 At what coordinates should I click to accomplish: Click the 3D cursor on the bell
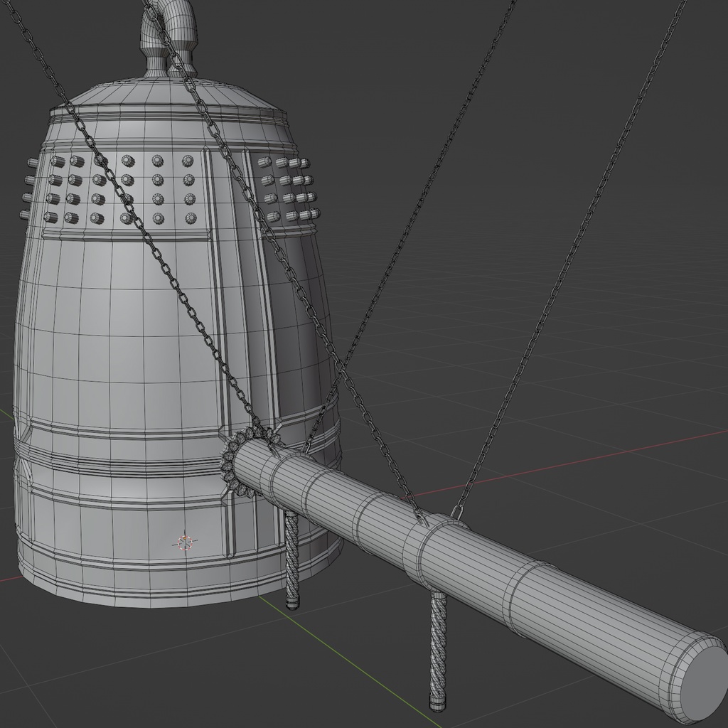(186, 542)
